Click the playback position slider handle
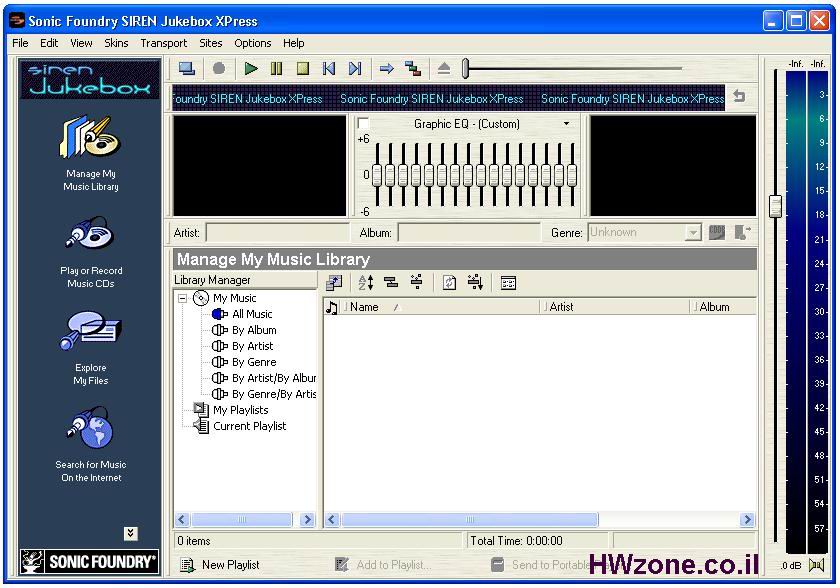Image resolution: width=840 pixels, height=588 pixels. [466, 69]
